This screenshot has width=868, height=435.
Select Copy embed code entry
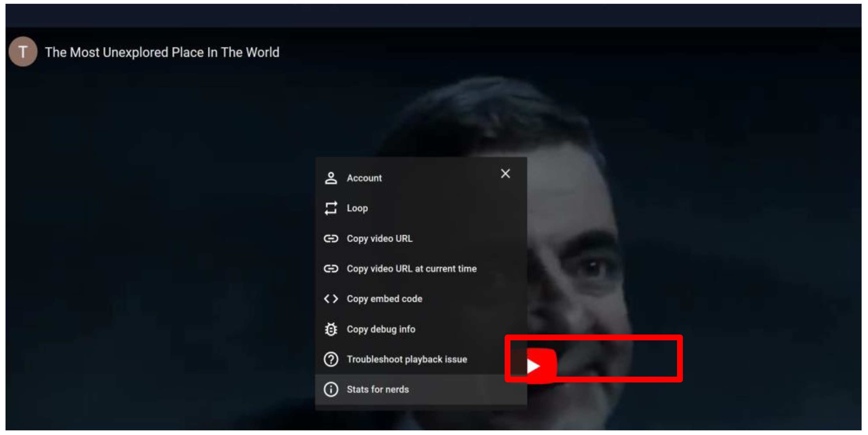(x=384, y=299)
